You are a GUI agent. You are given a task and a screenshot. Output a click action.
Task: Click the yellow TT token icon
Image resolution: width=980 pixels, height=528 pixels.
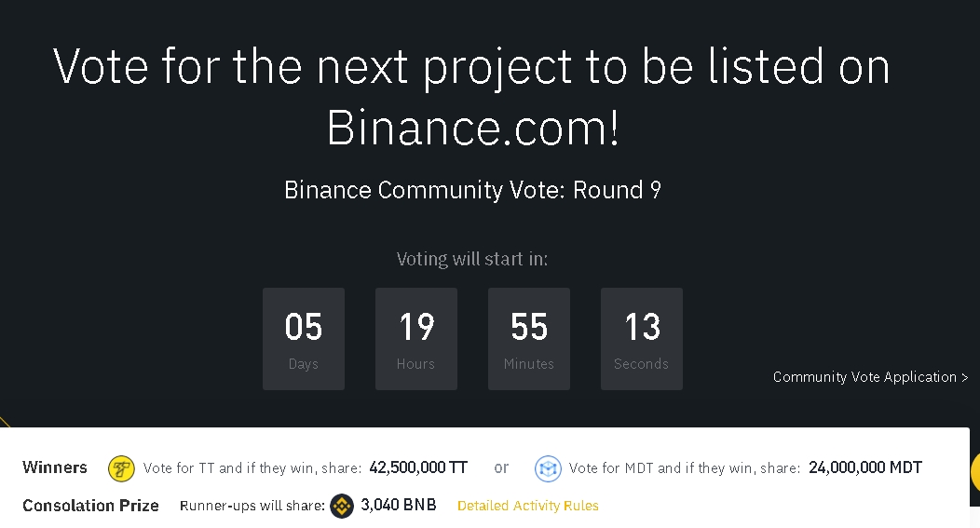pos(121,468)
